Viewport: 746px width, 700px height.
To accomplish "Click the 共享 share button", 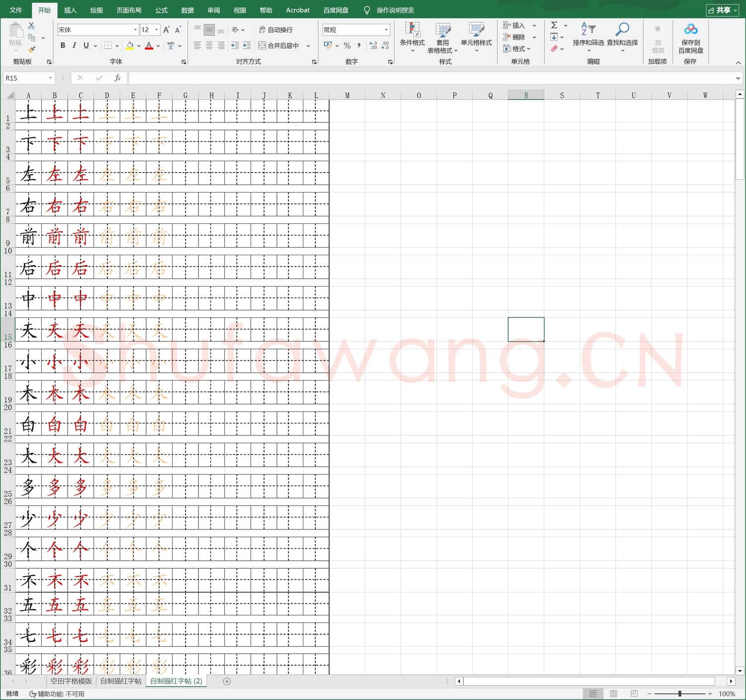I will (x=722, y=10).
